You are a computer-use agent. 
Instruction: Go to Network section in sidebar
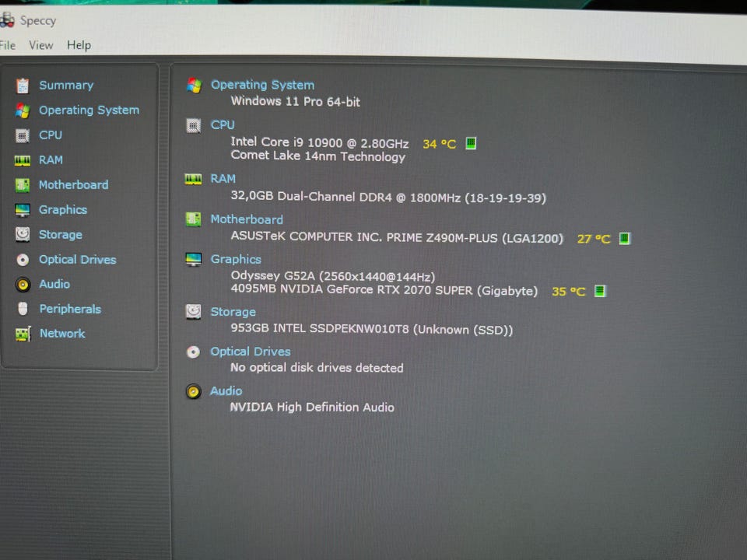pos(62,334)
